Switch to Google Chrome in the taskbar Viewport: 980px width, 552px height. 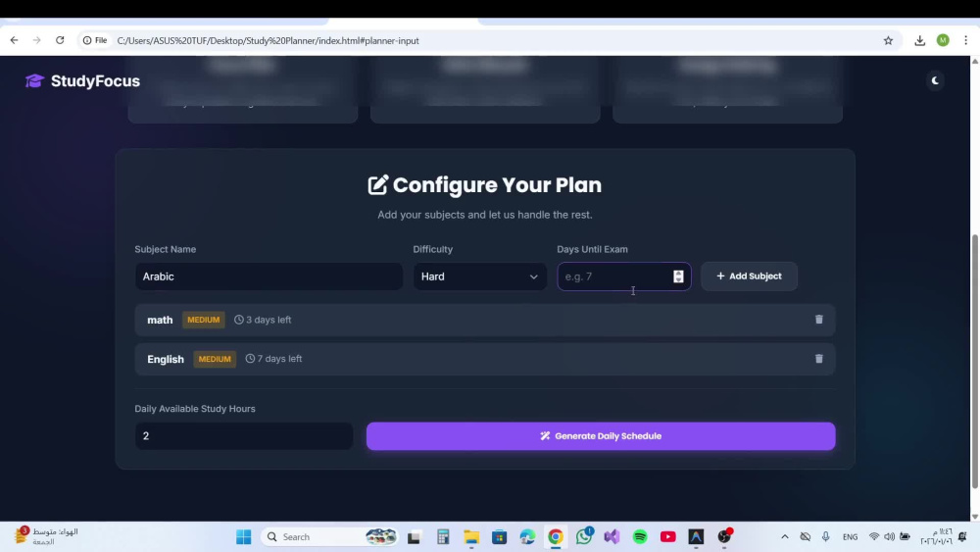point(556,536)
